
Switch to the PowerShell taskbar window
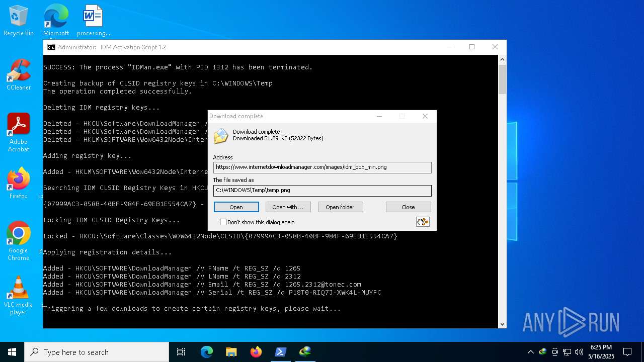point(280,352)
